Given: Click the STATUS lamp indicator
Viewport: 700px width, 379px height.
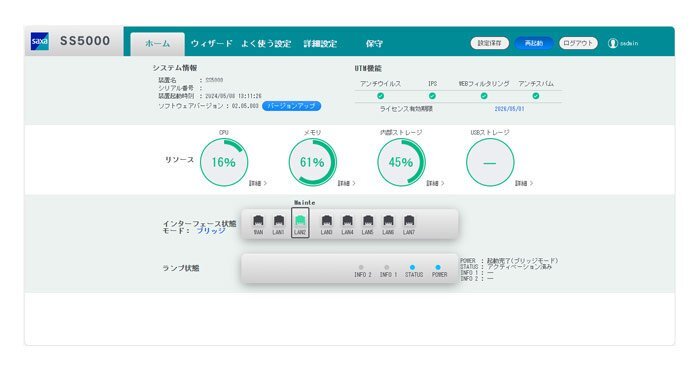Looking at the screenshot, I should pos(412,267).
